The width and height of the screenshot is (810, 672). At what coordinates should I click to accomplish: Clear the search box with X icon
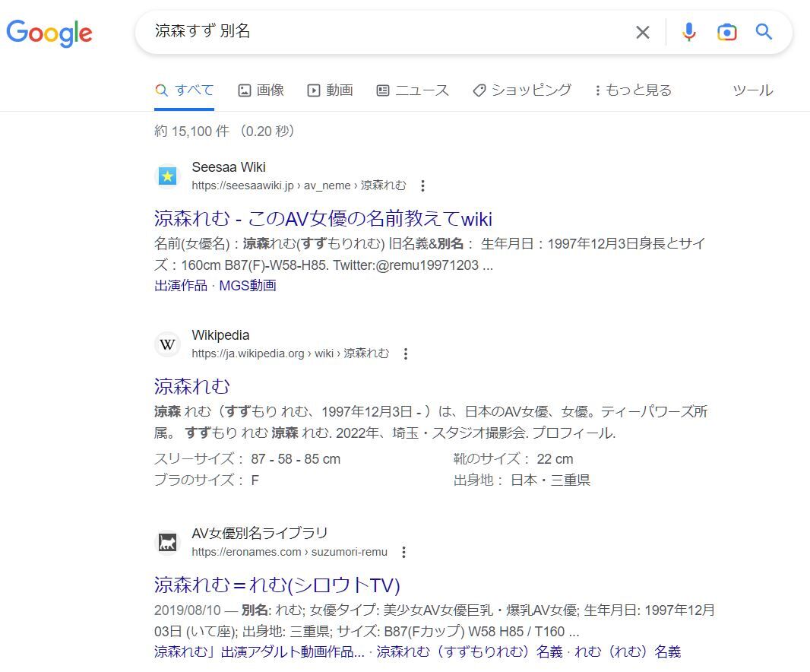coord(643,33)
